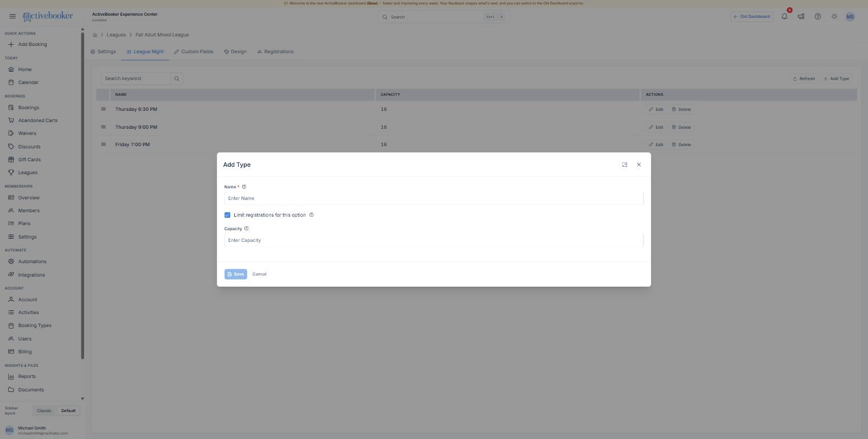Click the Capacity help icon

click(247, 228)
